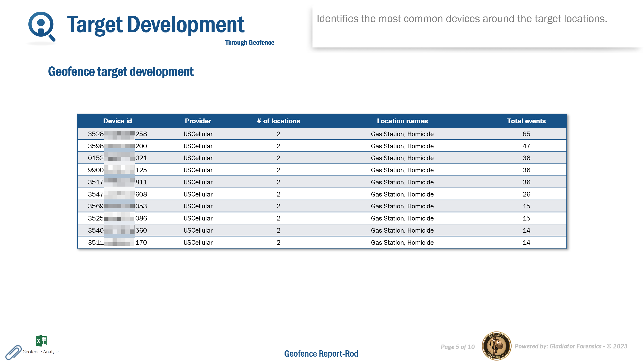Open the Excel Geofence Analysis attachment icon

[x=41, y=341]
